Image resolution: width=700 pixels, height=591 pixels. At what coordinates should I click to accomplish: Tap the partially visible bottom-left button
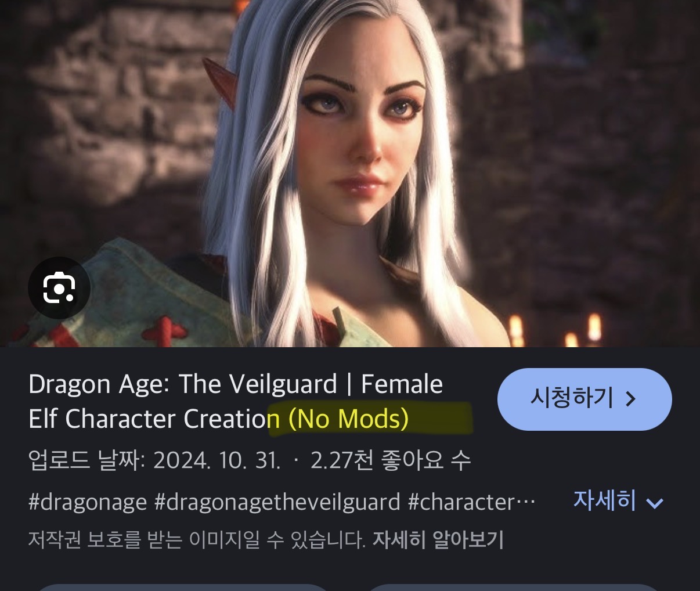(x=182, y=587)
